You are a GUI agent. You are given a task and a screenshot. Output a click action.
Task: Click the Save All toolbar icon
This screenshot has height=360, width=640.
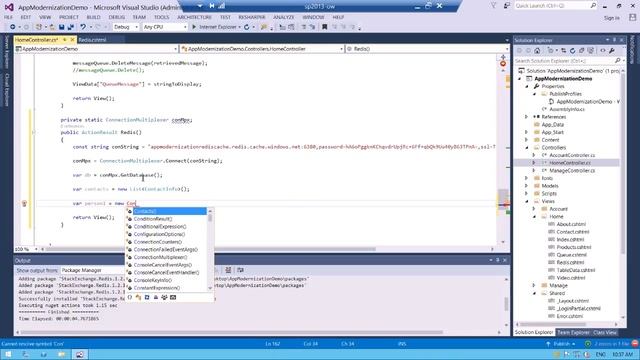[x=71, y=27]
